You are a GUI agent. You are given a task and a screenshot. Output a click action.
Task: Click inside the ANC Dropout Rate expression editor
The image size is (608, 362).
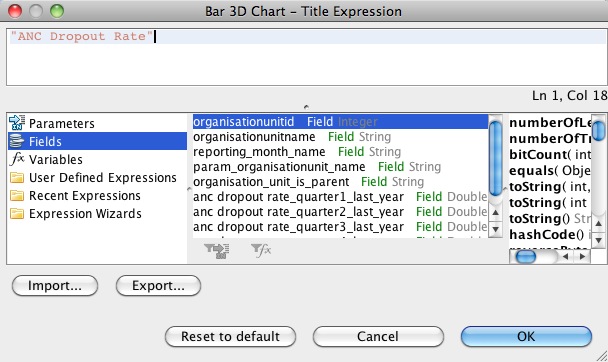tap(306, 57)
